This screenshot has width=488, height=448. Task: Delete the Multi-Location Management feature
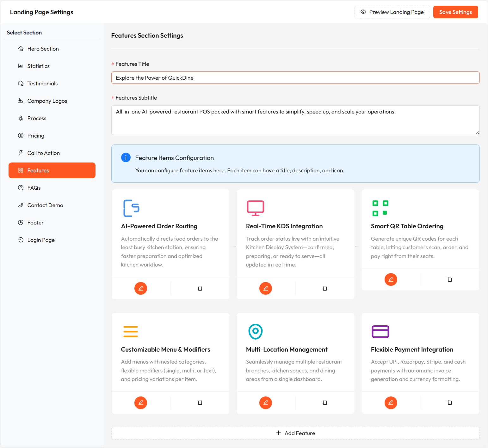325,402
